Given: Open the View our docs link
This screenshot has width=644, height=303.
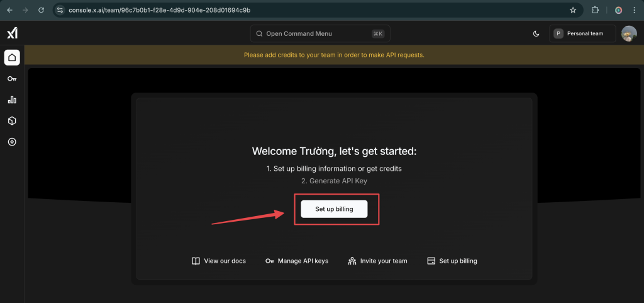Looking at the screenshot, I should click(219, 261).
